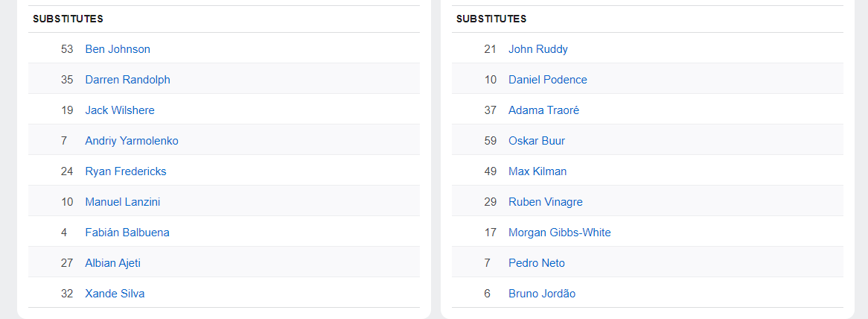Open the Fabián Balbuena link

(x=127, y=233)
